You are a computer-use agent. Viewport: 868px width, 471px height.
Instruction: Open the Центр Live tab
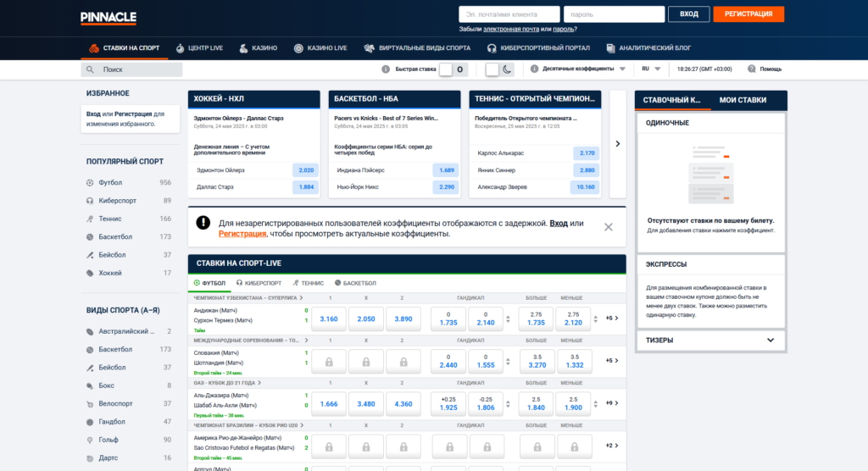click(199, 48)
